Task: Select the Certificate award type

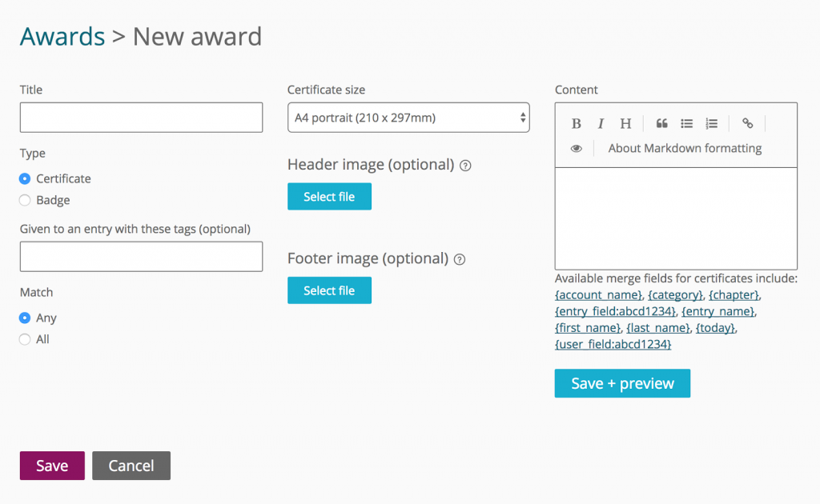Action: click(x=24, y=178)
